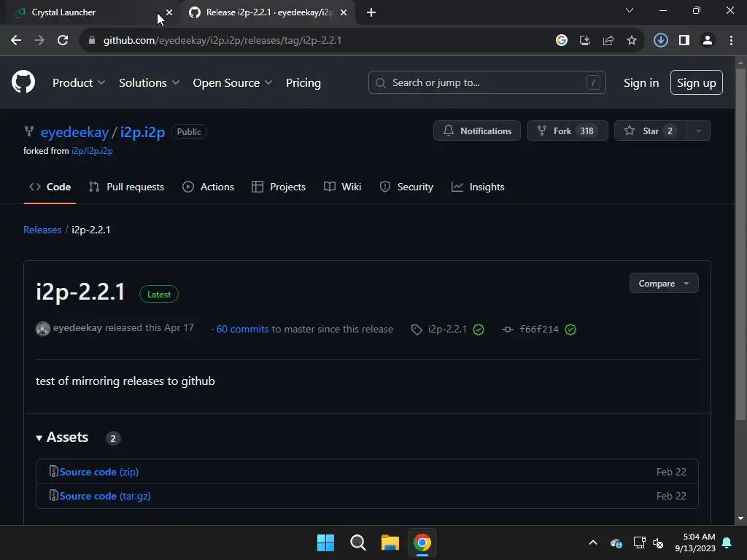
Task: Click the install app icon in address bar
Action: pyautogui.click(x=585, y=41)
